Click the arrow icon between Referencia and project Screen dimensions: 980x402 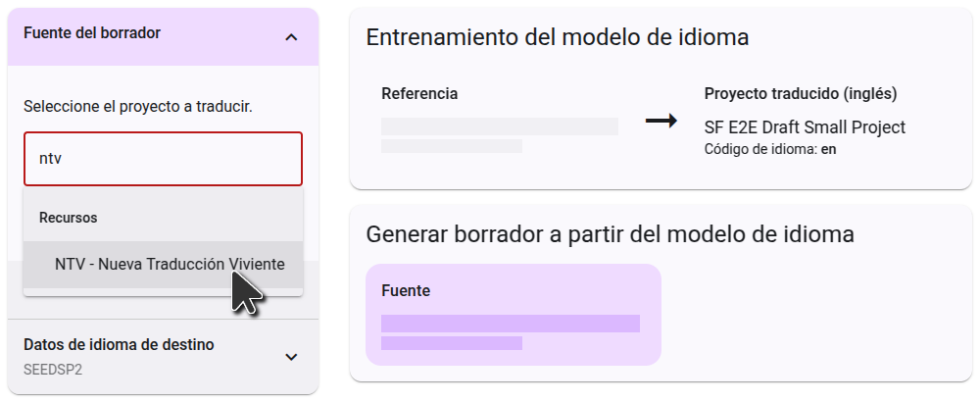coord(661,122)
